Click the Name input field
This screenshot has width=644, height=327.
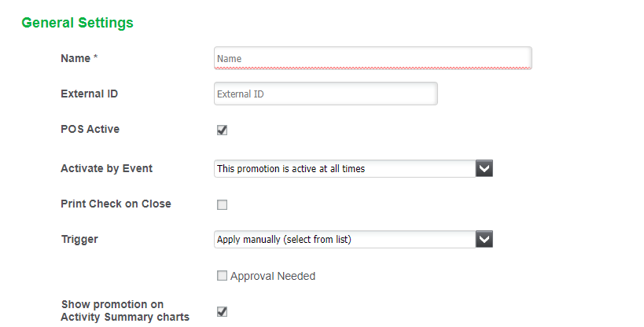372,58
